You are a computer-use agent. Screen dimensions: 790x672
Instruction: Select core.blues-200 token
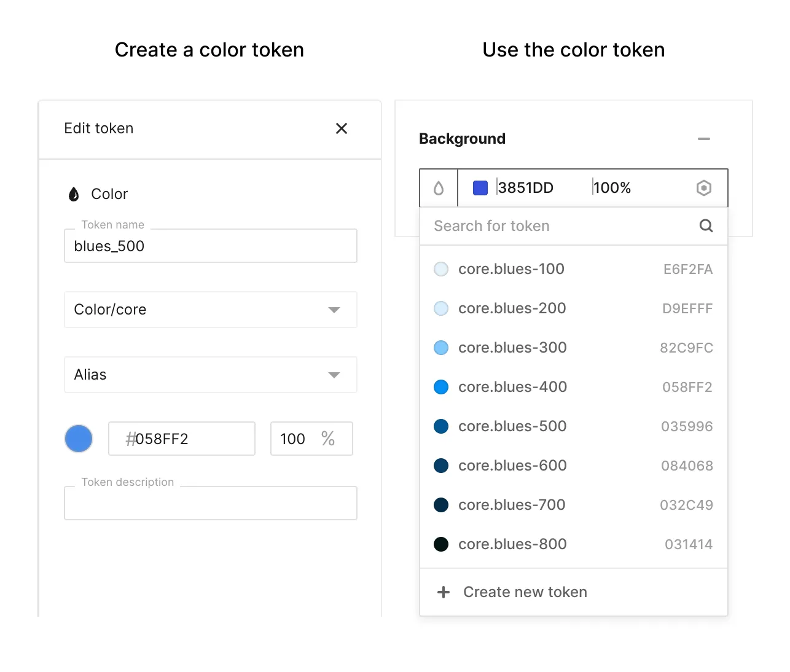[x=574, y=308]
